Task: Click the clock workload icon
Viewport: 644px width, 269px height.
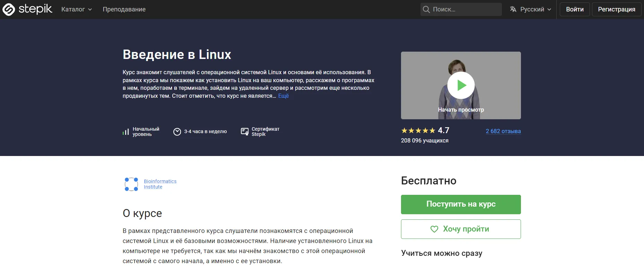Action: [x=177, y=132]
